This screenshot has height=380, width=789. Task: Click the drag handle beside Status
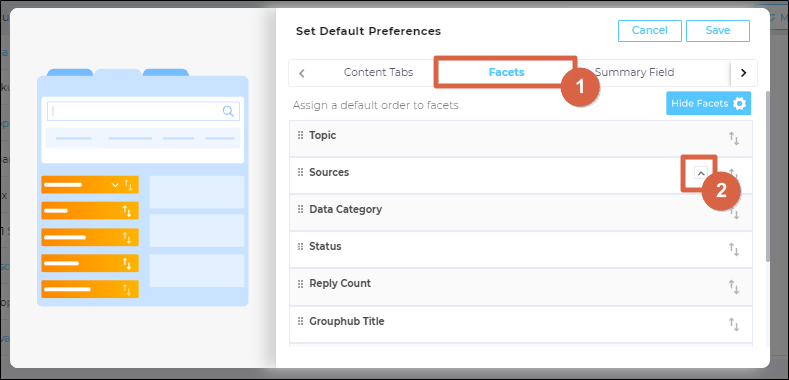[300, 246]
